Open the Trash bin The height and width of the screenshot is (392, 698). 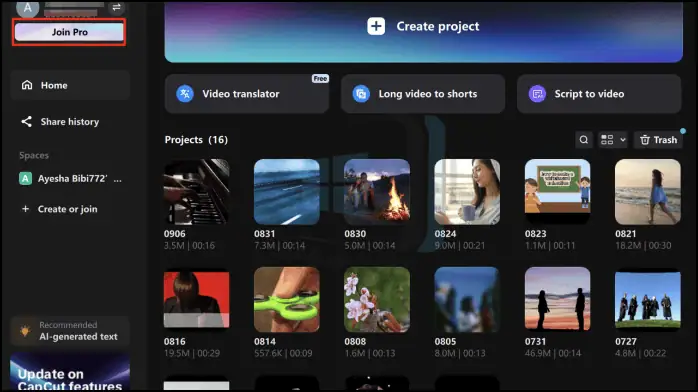point(658,140)
